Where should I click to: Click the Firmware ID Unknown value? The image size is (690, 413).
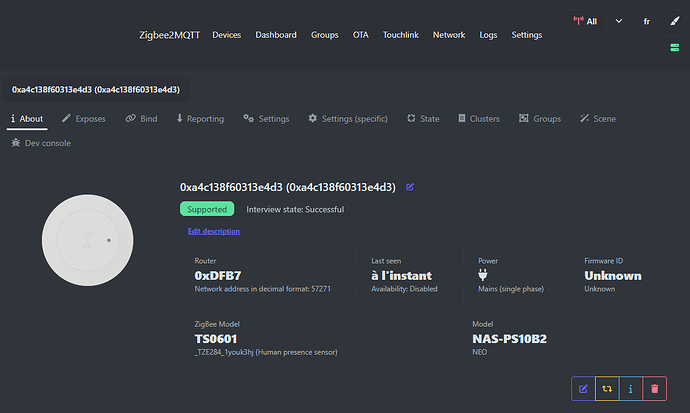[x=613, y=275]
